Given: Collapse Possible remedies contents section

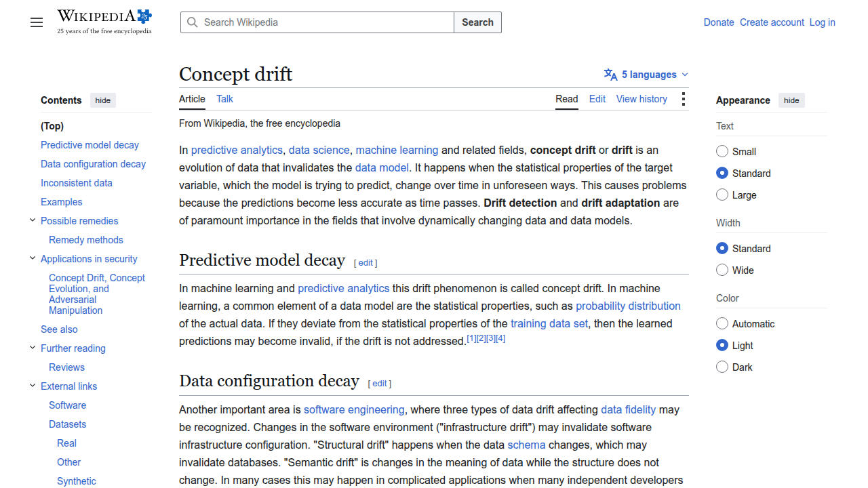Looking at the screenshot, I should (33, 220).
